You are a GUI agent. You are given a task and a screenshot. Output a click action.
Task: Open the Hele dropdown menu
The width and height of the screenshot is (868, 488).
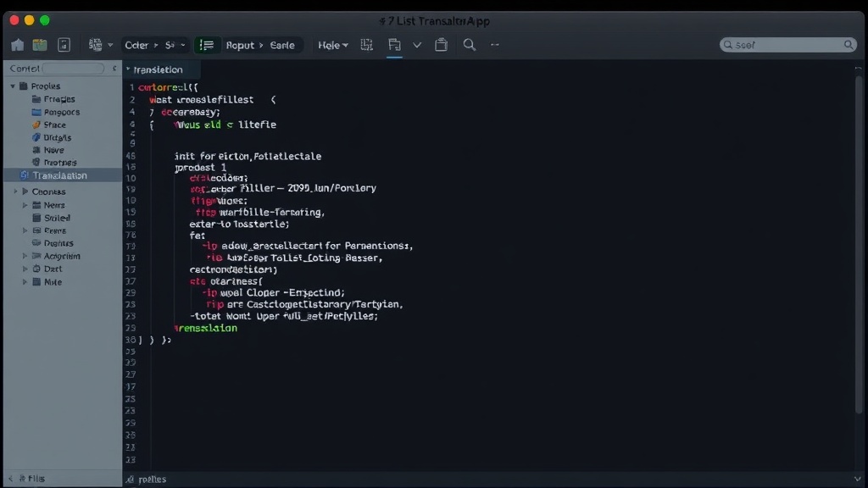pyautogui.click(x=332, y=45)
